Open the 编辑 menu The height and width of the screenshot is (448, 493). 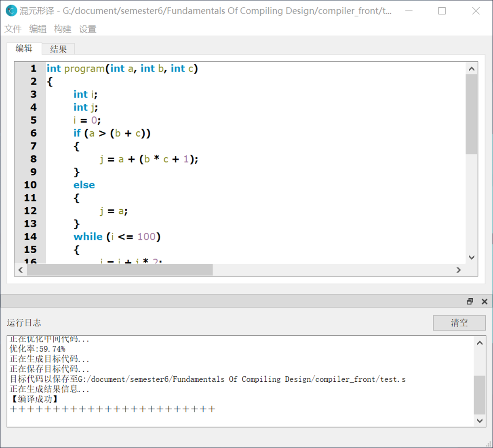pos(38,29)
